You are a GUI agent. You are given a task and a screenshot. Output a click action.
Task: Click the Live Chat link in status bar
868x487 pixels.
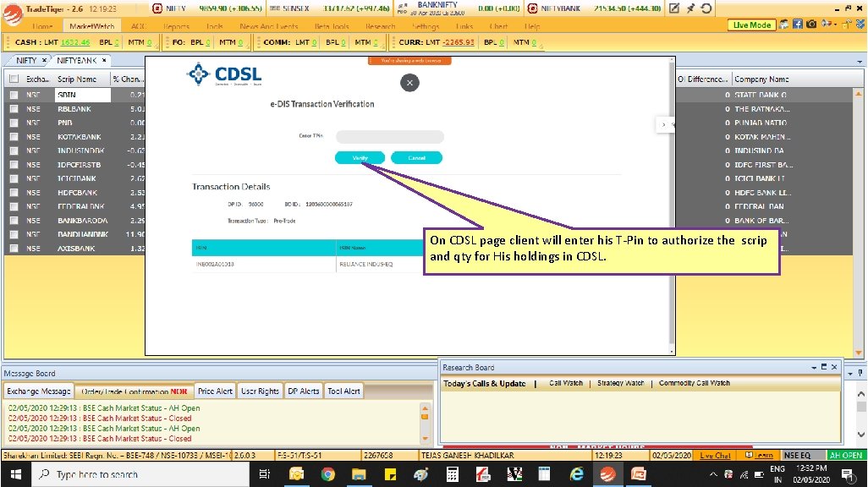(715, 456)
